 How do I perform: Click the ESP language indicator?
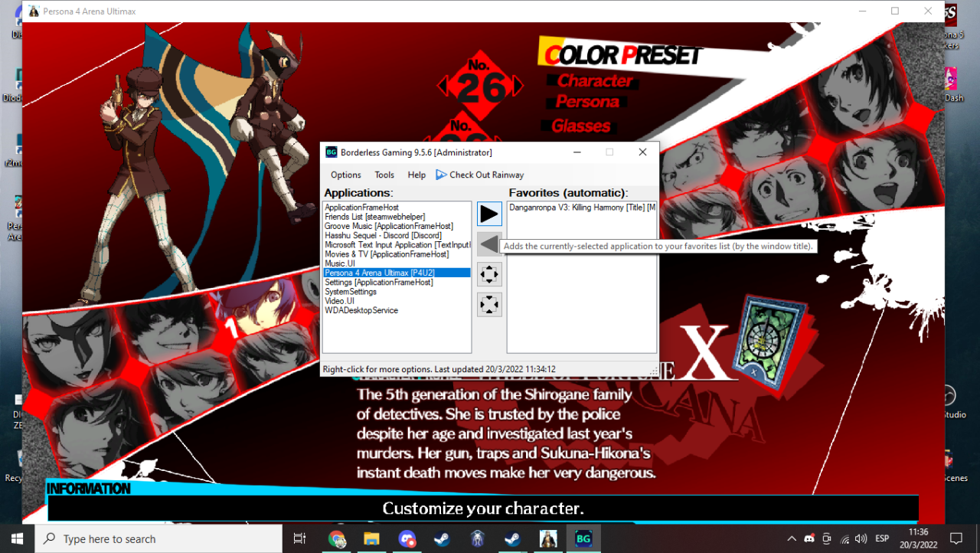click(x=882, y=539)
